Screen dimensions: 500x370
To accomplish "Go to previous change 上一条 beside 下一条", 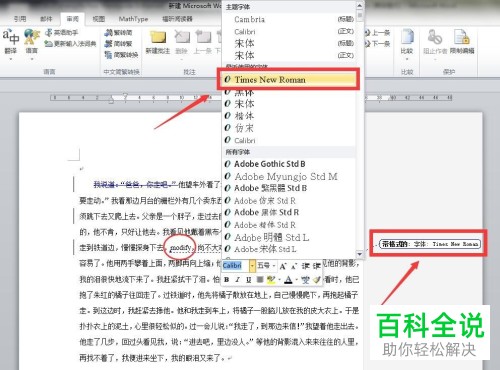I will [x=377, y=33].
